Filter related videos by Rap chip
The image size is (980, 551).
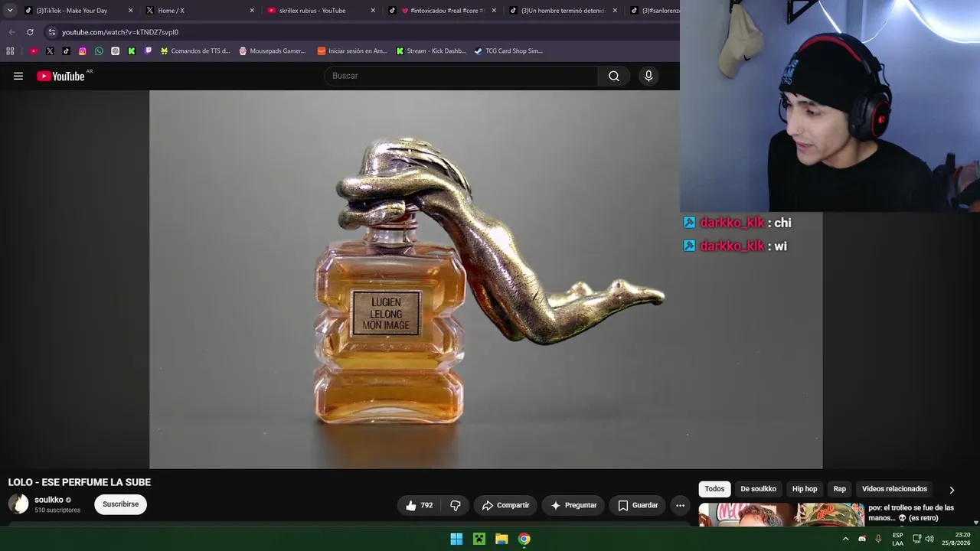(840, 489)
